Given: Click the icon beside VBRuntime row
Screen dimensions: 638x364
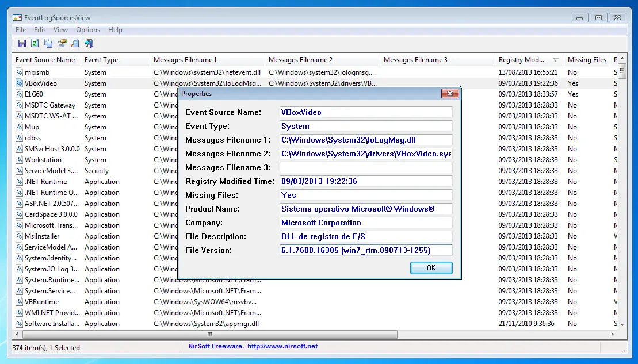Looking at the screenshot, I should pyautogui.click(x=19, y=302).
